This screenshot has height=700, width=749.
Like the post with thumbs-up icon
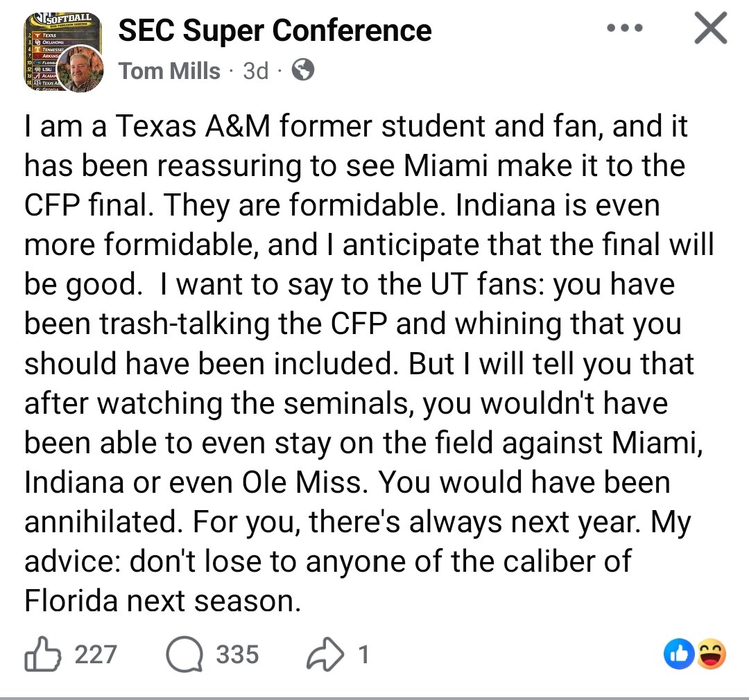click(x=43, y=655)
